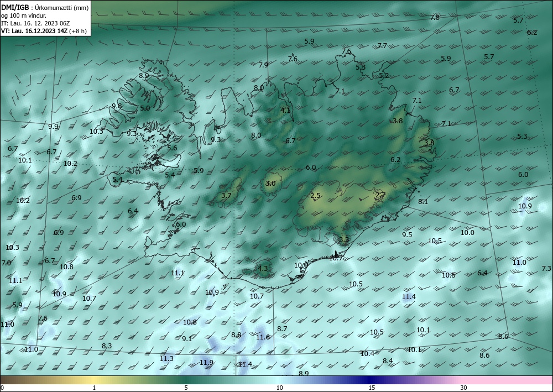Click the map value 9.1
The width and height of the screenshot is (553, 392).
187,338
